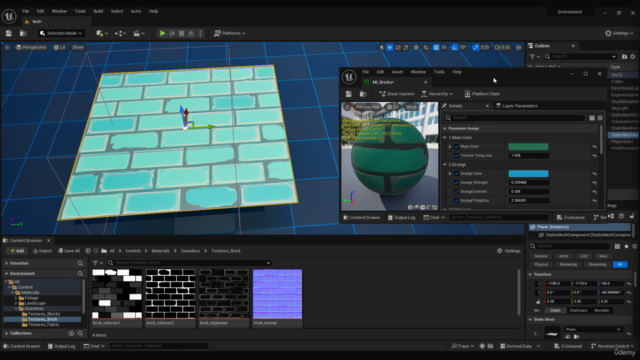Viewport: 640px width, 360px height.
Task: Click the Add button in Content Browser
Action: (17, 251)
